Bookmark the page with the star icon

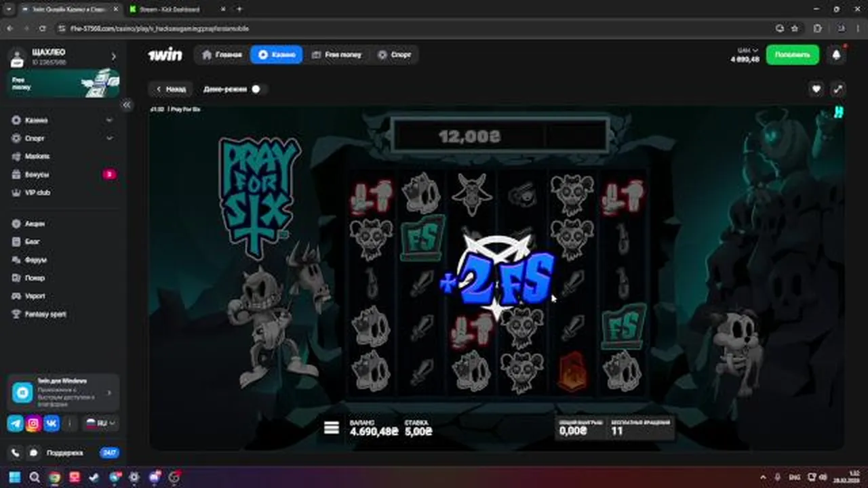[x=795, y=28]
